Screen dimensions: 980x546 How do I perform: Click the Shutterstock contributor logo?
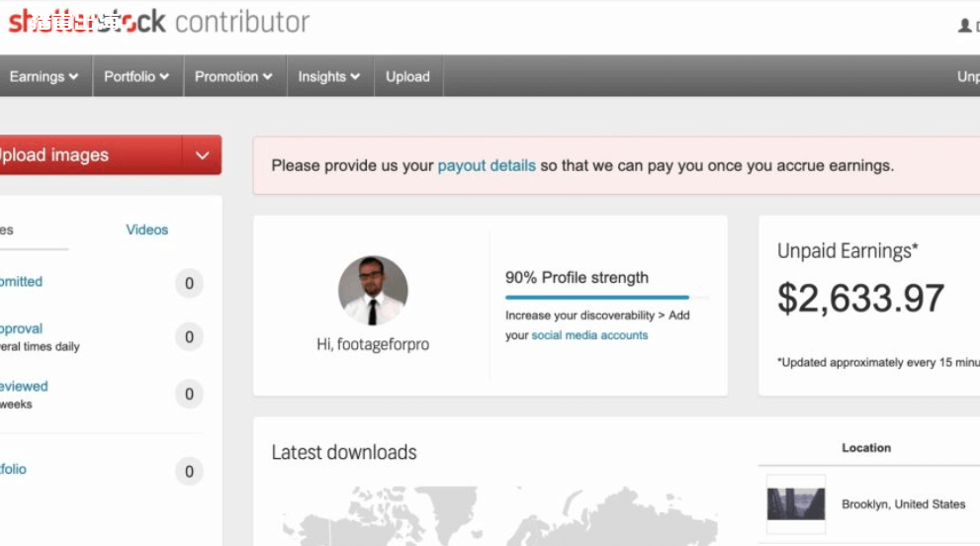coord(158,22)
